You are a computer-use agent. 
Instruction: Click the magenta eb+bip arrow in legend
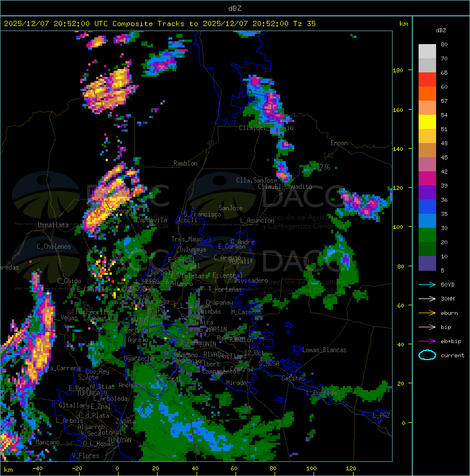click(x=427, y=341)
